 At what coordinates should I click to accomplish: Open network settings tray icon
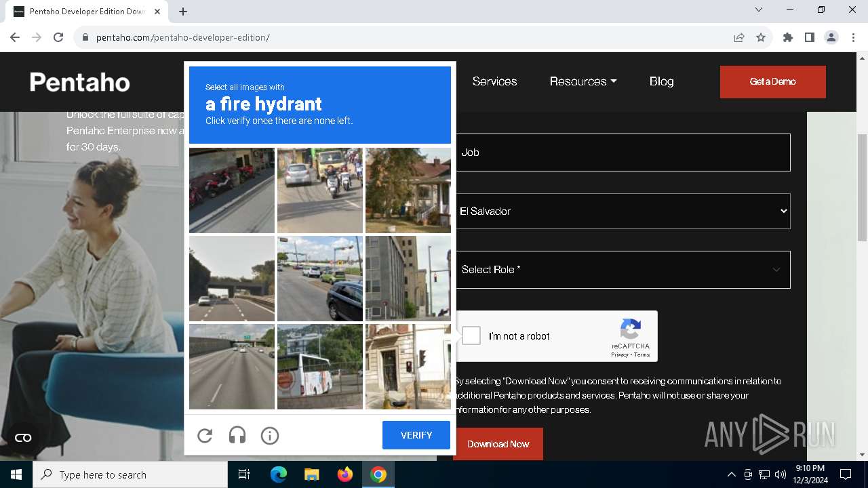(x=764, y=474)
